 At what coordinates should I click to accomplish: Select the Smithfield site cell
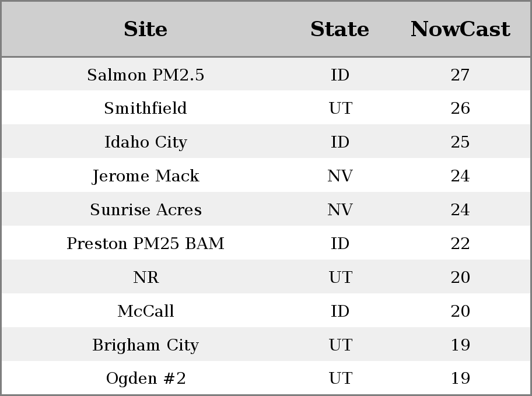pos(145,108)
